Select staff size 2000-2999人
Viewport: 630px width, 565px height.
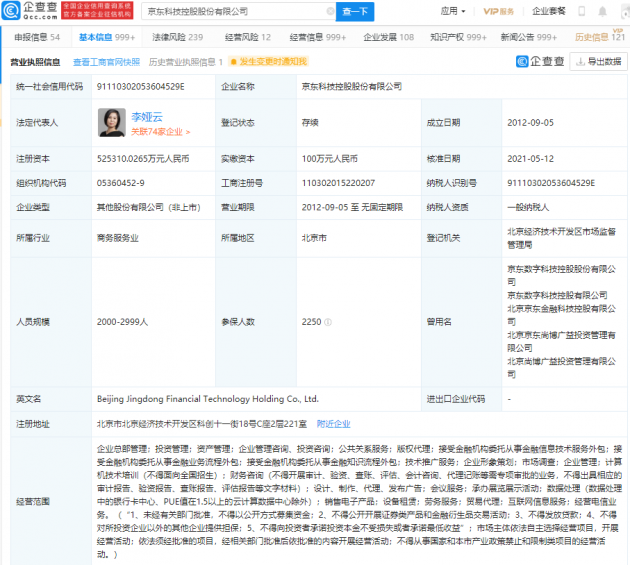pyautogui.click(x=122, y=322)
